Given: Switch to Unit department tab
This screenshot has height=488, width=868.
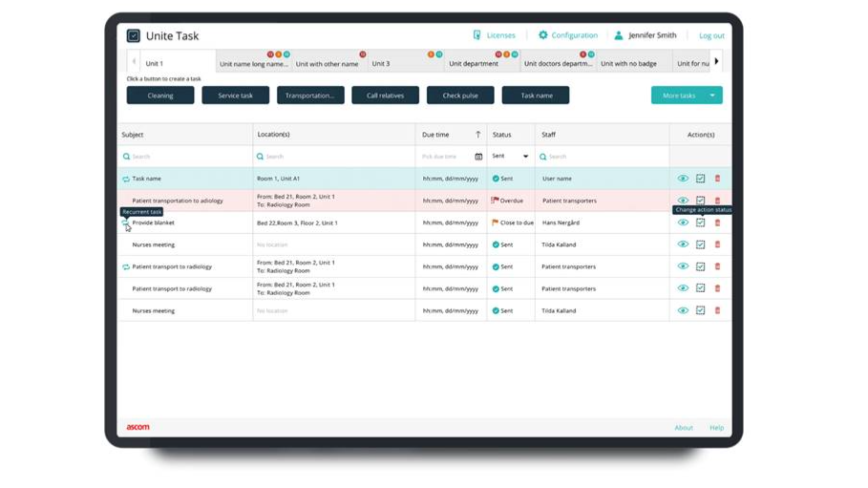Looking at the screenshot, I should click(483, 61).
